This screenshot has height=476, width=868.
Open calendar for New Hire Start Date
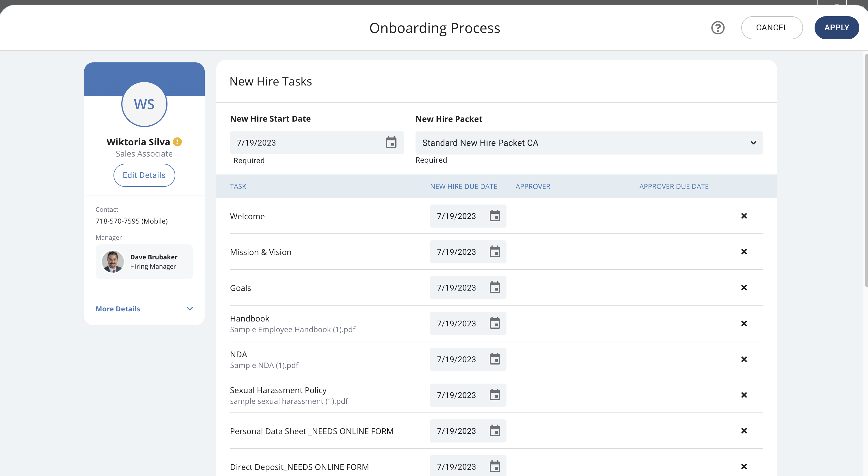(391, 143)
